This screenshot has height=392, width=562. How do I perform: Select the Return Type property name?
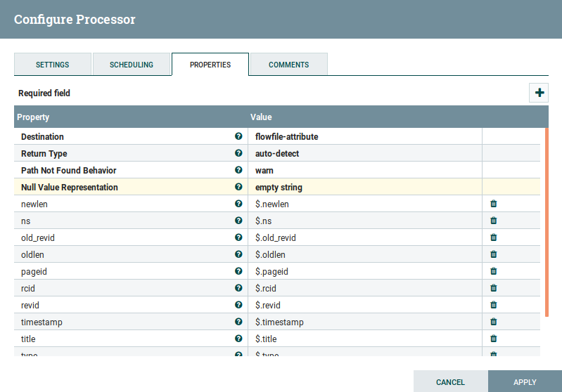44,153
